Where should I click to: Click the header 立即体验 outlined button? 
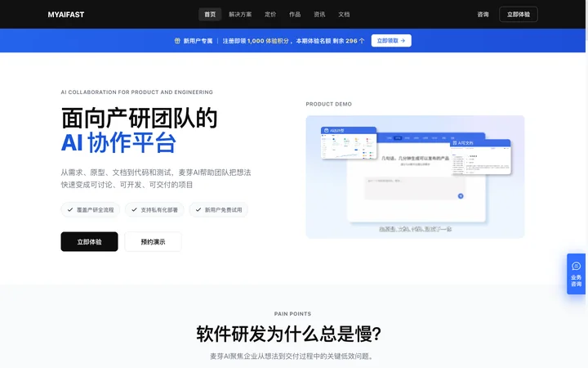519,15
